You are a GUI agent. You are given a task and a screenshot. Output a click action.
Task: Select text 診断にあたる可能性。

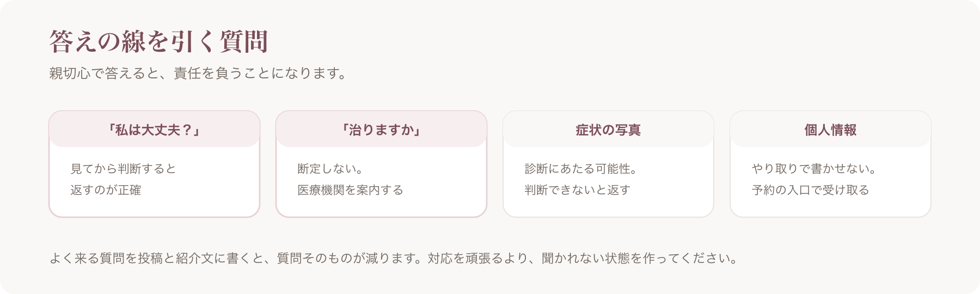click(581, 169)
